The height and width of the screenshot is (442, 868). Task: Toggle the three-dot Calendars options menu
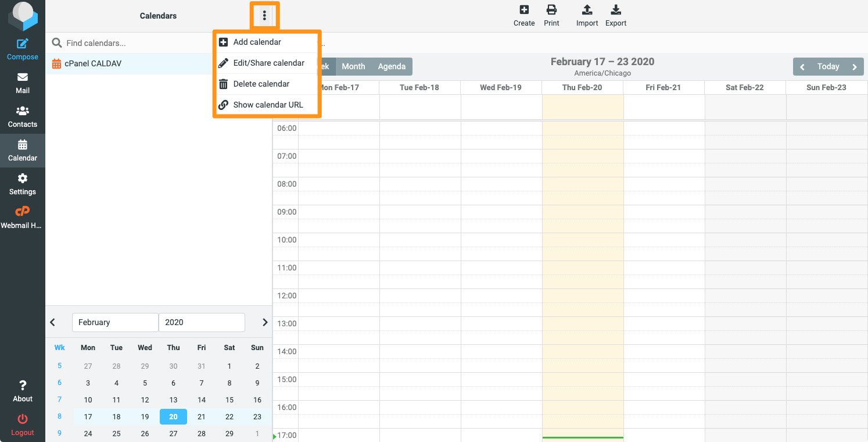click(x=264, y=16)
